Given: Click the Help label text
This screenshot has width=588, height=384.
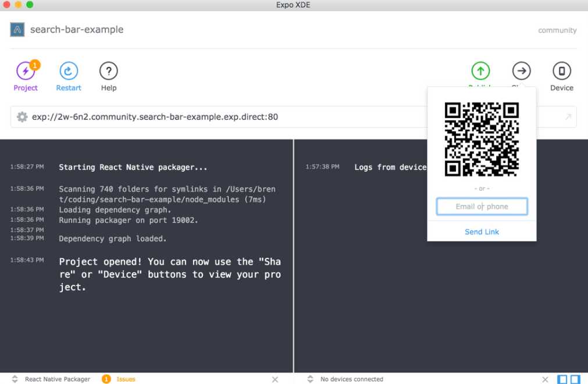Looking at the screenshot, I should (109, 88).
